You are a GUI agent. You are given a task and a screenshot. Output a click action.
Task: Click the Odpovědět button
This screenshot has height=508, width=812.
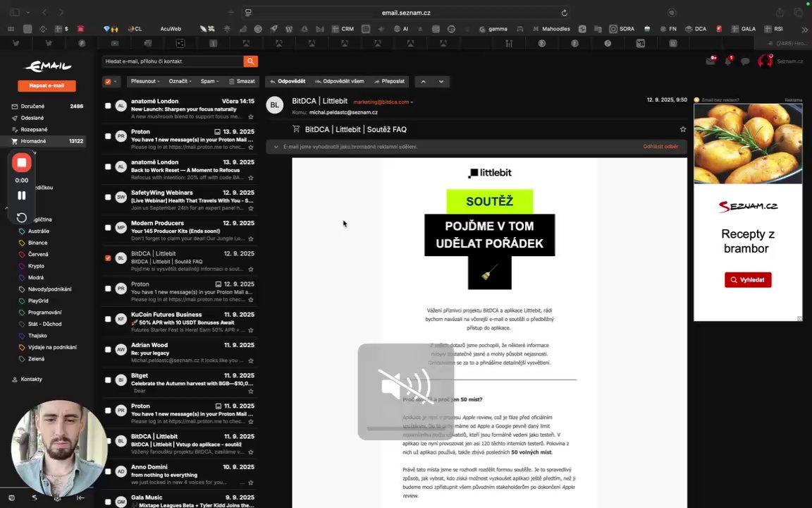click(x=288, y=81)
